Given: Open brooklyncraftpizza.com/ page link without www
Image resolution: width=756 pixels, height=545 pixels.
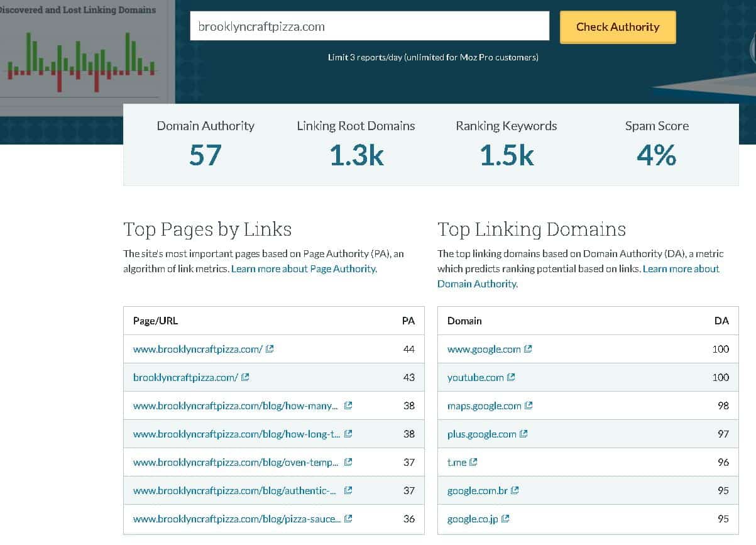Looking at the screenshot, I should pyautogui.click(x=186, y=377).
